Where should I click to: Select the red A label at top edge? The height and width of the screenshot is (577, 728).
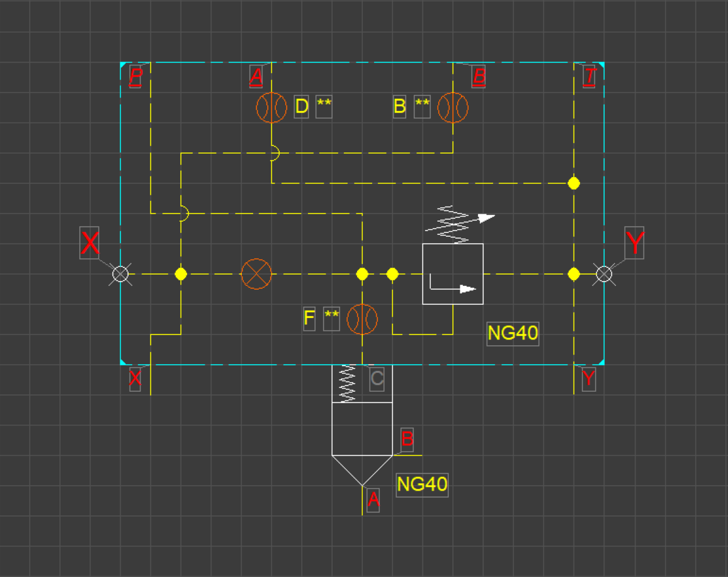256,77
